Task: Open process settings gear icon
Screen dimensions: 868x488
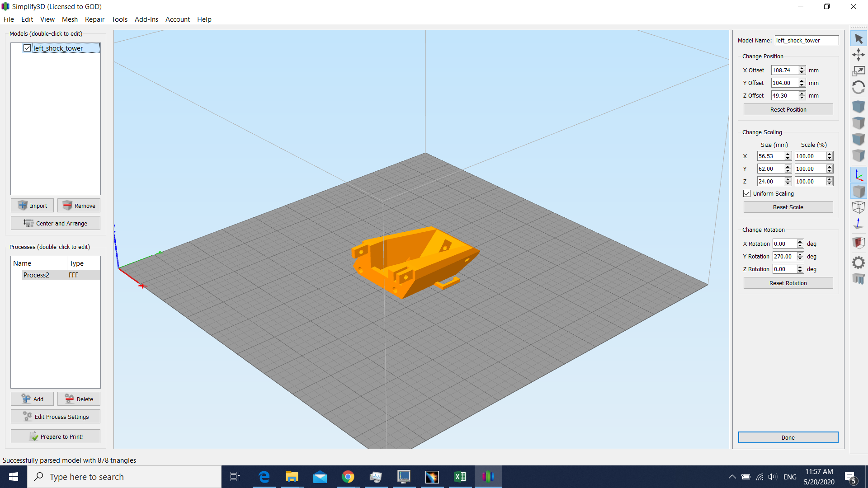Action: 859,263
